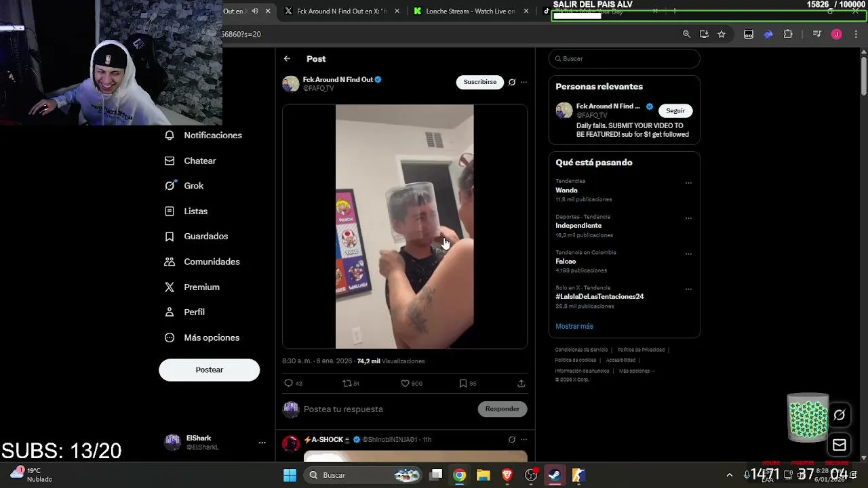The height and width of the screenshot is (488, 868).
Task: Expand the Más opciones footer link
Action: tap(637, 371)
